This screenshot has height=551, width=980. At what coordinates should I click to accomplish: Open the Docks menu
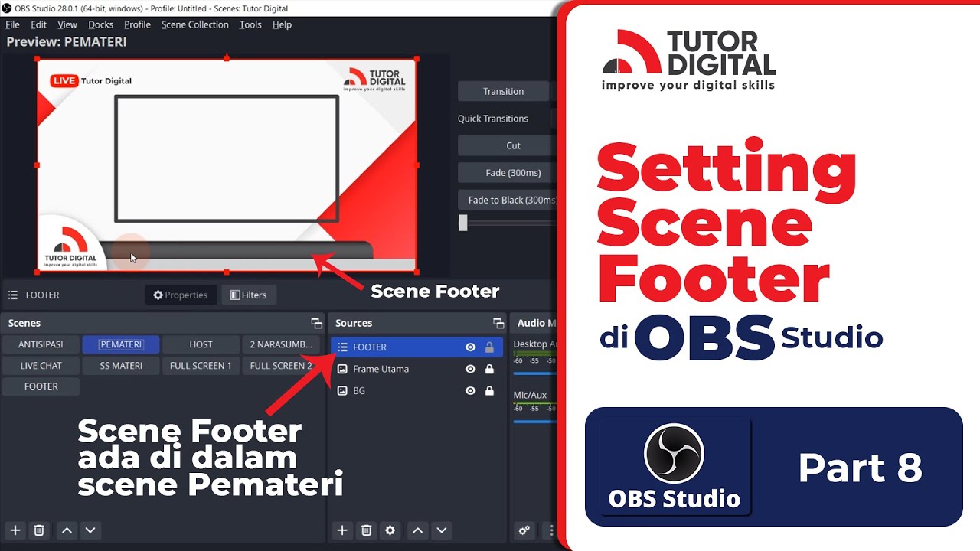coord(101,24)
